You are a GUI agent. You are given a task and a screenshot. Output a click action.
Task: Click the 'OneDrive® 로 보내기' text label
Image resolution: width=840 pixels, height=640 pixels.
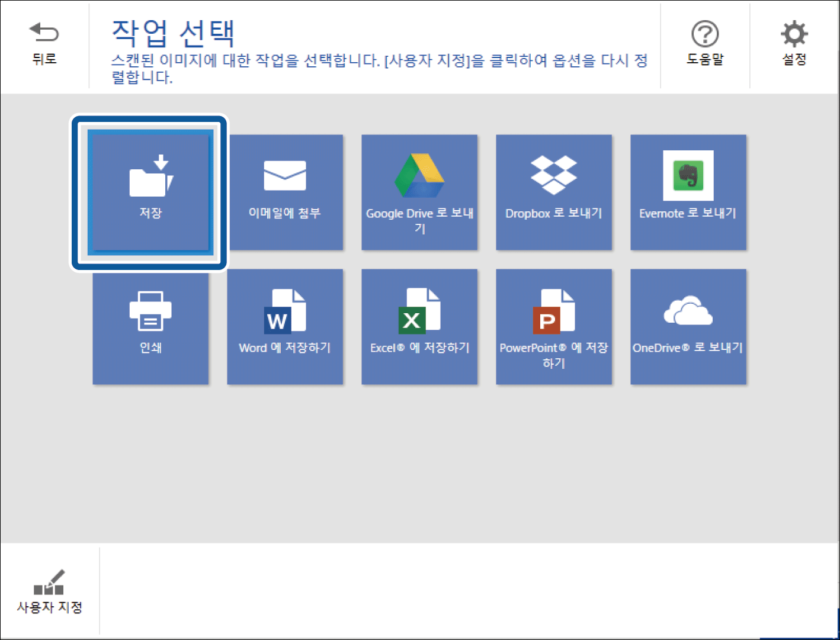tap(688, 348)
